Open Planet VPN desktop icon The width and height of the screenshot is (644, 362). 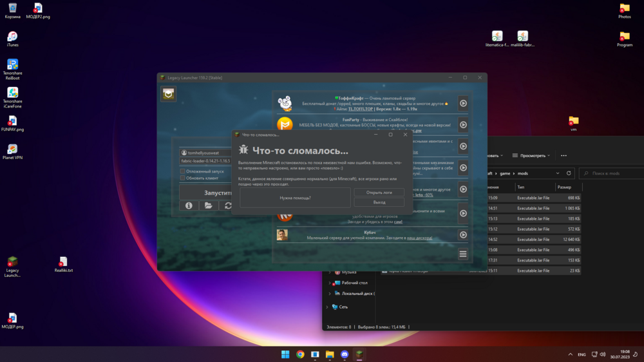(x=12, y=151)
